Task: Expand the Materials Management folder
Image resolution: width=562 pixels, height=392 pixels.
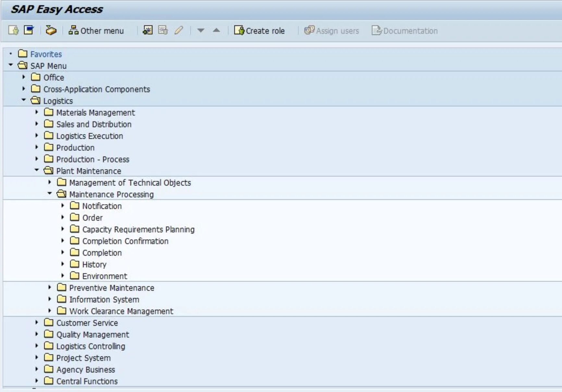Action: coord(36,113)
